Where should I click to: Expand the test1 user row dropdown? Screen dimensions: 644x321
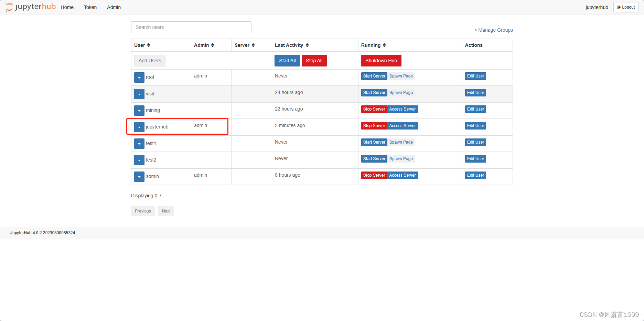(139, 144)
